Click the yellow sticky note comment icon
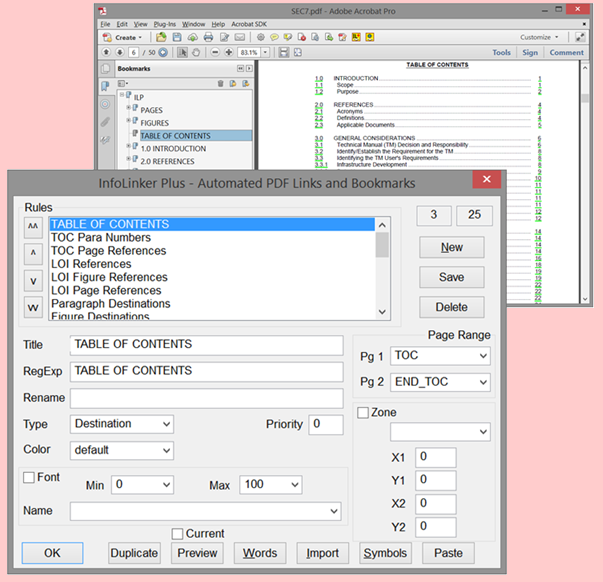 [x=274, y=37]
